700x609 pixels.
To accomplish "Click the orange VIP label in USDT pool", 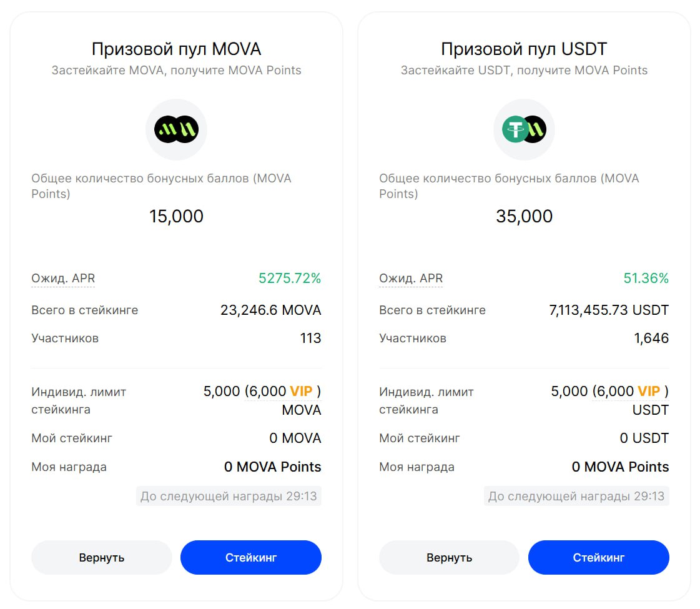I will tap(649, 392).
